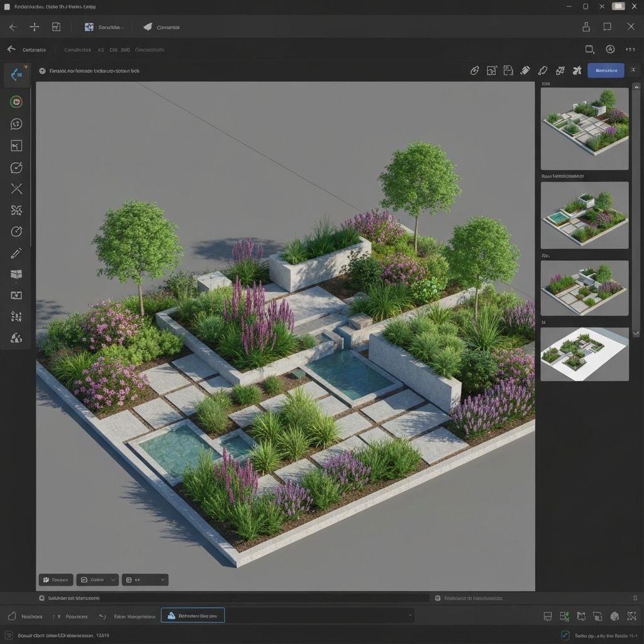
Task: Open the middle dropdown at viewport bottom-left
Action: (x=97, y=580)
